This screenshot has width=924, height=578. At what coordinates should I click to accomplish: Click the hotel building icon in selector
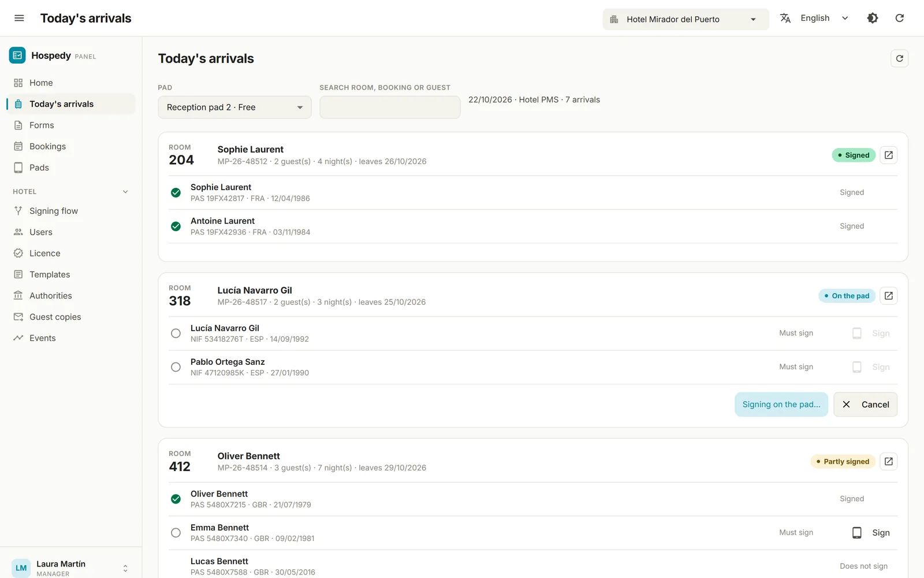[614, 19]
